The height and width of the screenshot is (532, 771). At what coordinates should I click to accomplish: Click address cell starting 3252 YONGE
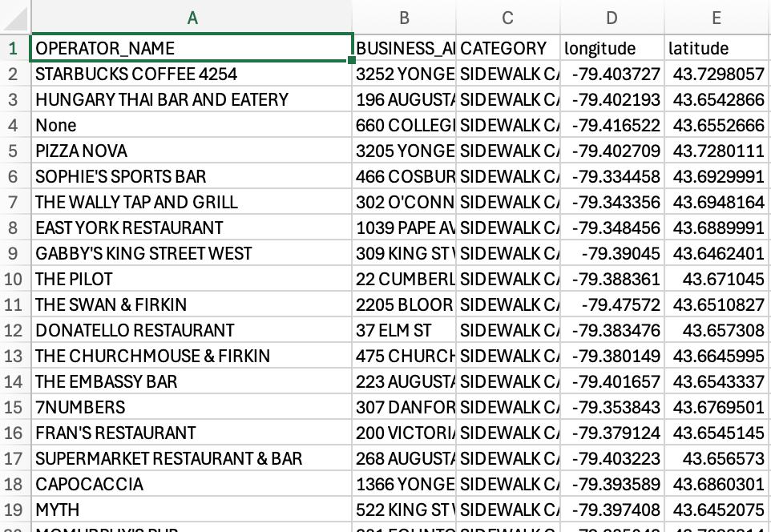click(404, 74)
